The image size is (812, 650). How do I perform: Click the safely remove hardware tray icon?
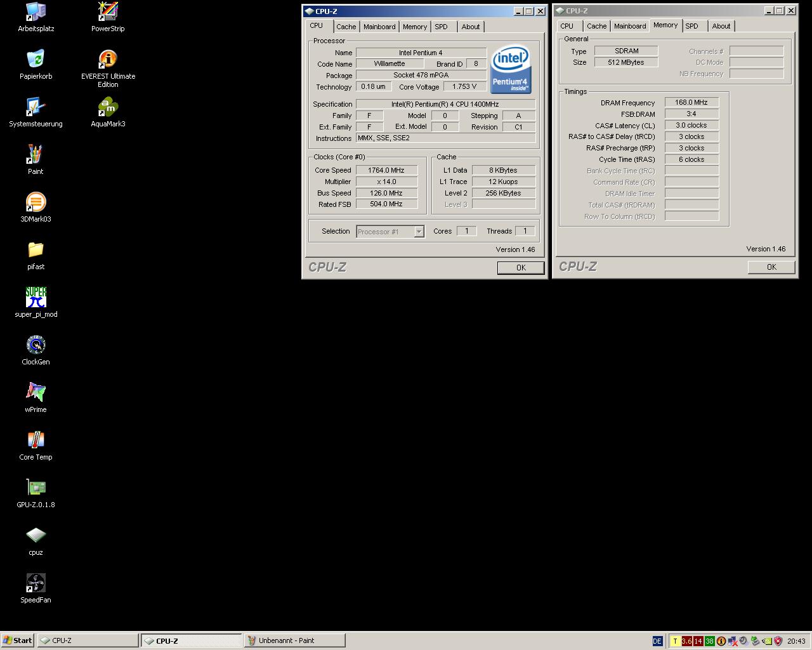pos(755,641)
